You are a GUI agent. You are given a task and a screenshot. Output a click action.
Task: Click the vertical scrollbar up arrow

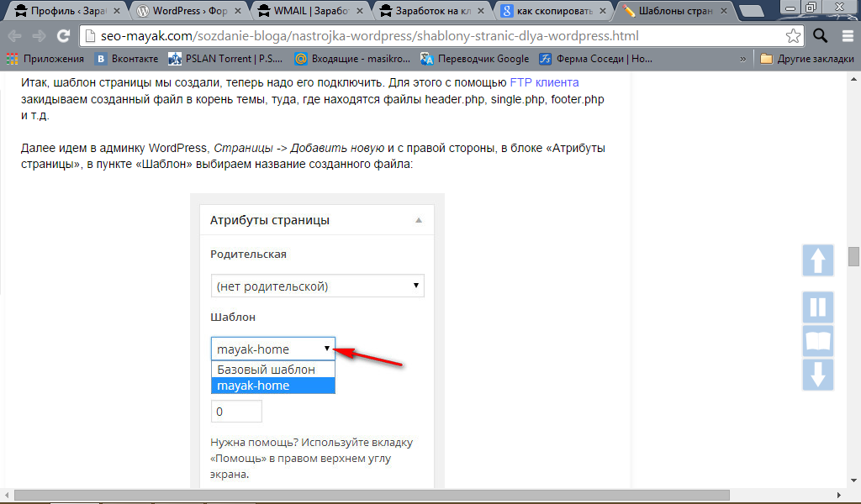853,80
